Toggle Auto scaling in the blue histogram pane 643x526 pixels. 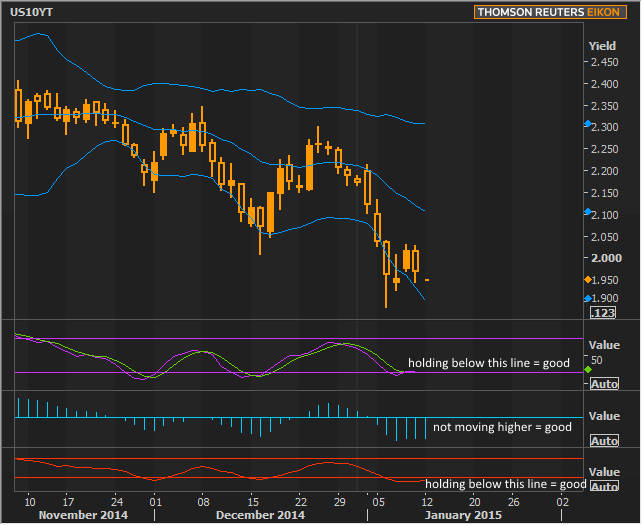click(x=604, y=441)
